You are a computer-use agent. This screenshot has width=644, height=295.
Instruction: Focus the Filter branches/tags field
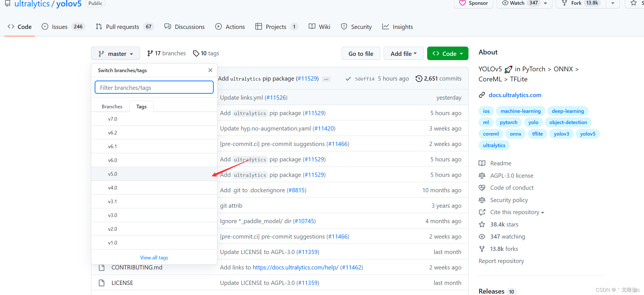[154, 87]
